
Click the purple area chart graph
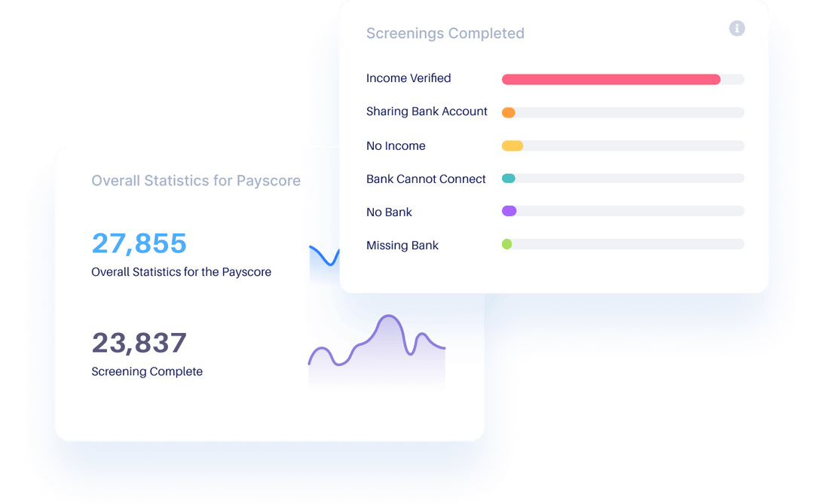point(377,347)
